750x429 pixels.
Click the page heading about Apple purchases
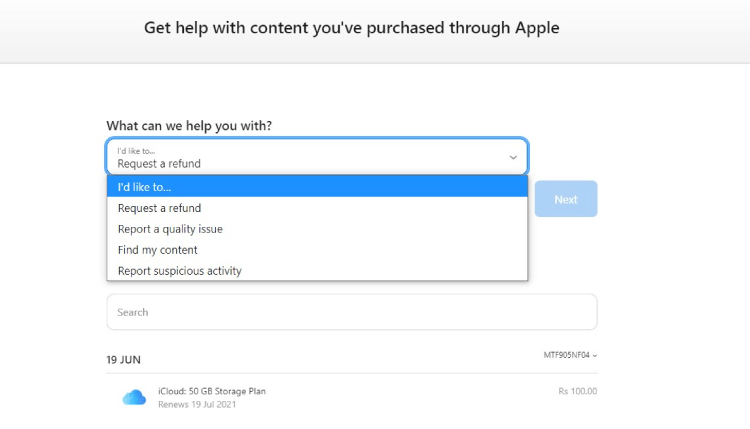pos(351,28)
